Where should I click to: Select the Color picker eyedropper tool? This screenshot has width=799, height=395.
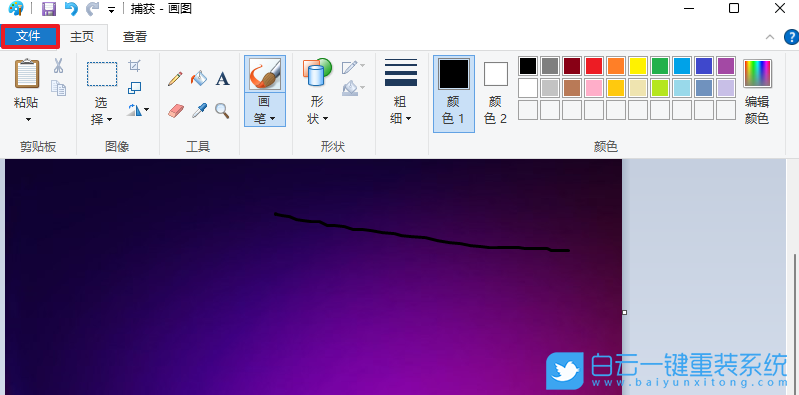point(199,111)
